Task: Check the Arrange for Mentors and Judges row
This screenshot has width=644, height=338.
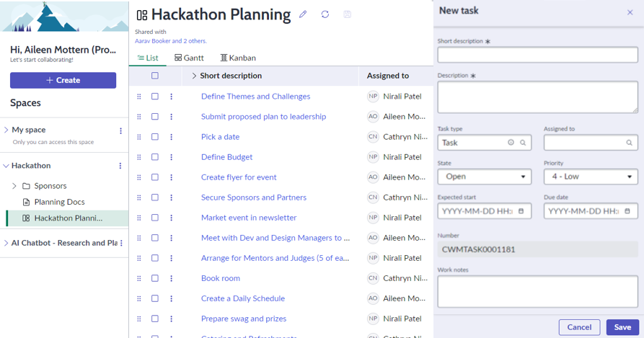Action: [155, 259]
